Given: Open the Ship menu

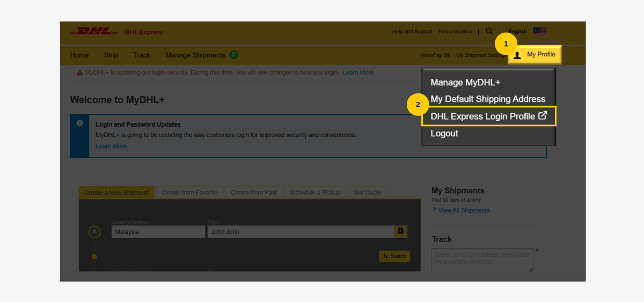Looking at the screenshot, I should coord(111,55).
